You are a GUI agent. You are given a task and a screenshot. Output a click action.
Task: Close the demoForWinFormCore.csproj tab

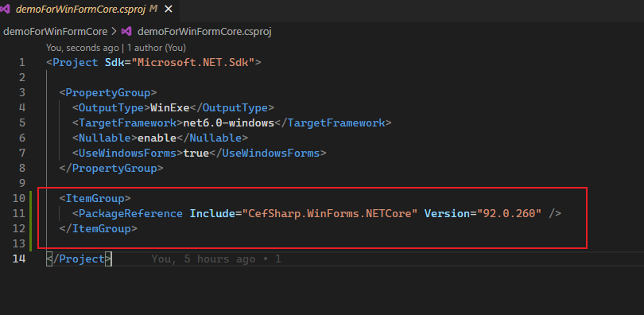[168, 9]
